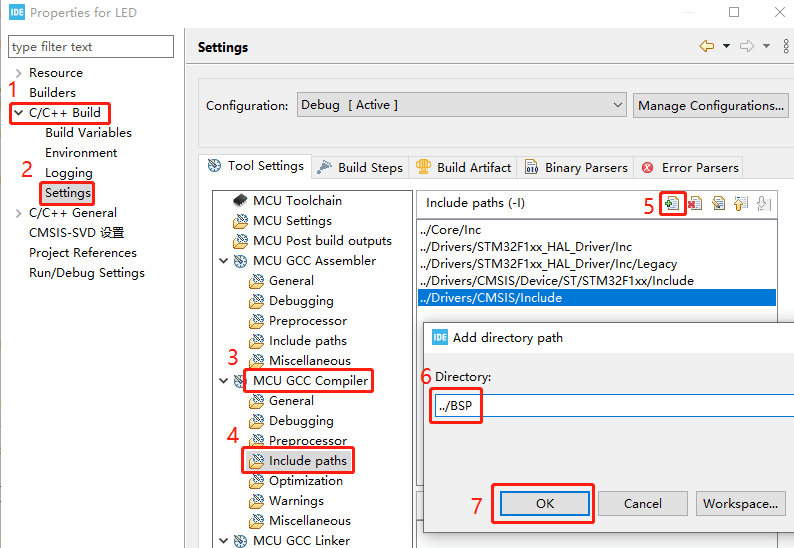Click OK in Add directory path dialog
This screenshot has height=548, width=794.
click(545, 503)
